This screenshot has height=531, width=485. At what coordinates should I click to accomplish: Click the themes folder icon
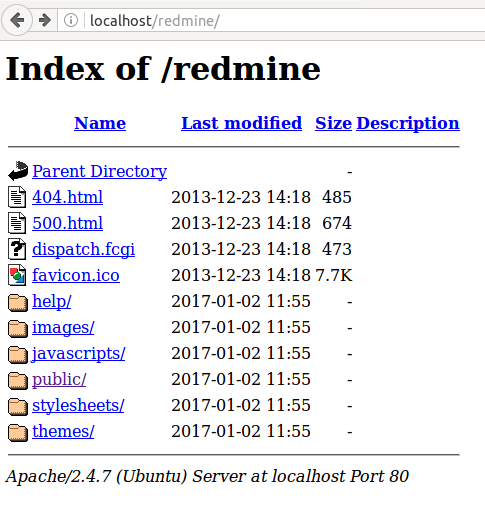tap(18, 432)
